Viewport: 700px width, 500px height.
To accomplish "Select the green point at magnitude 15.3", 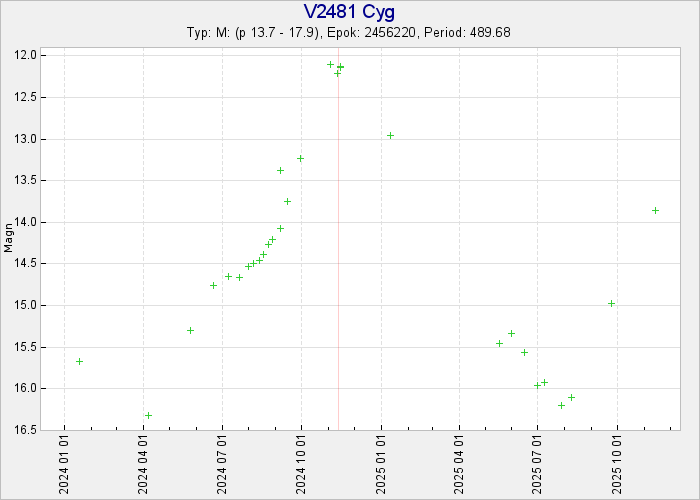I will [190, 330].
